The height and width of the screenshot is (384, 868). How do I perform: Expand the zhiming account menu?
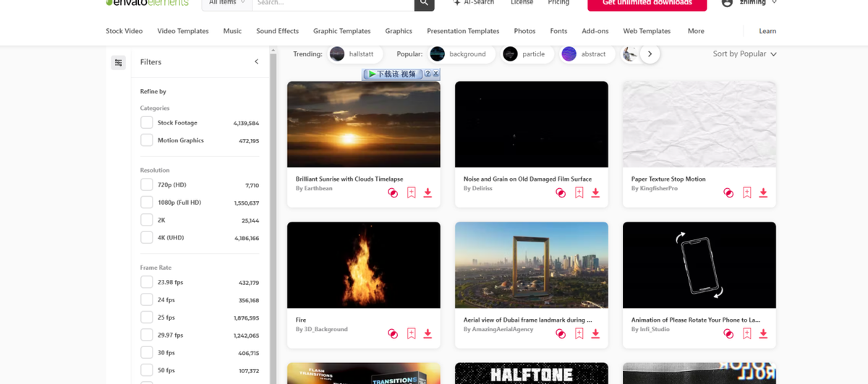[775, 3]
